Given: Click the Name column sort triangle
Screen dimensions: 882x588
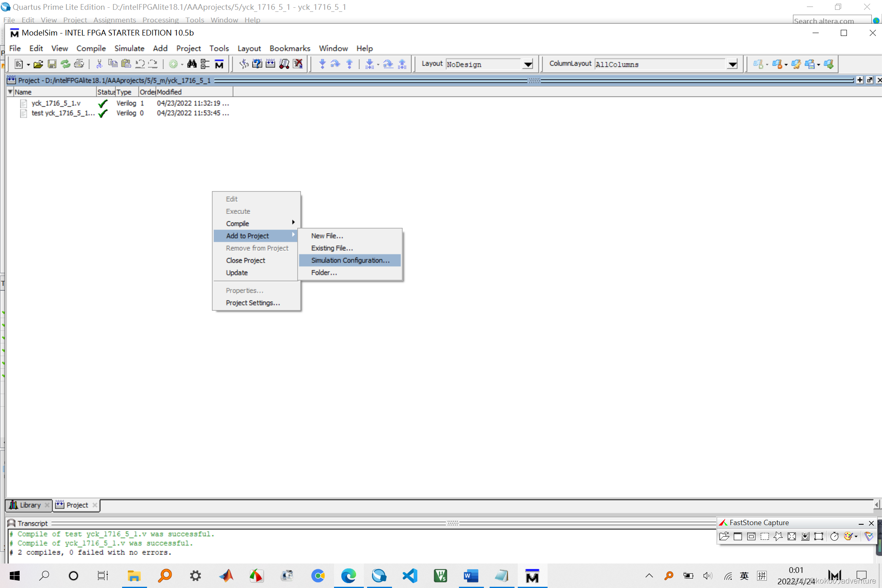Looking at the screenshot, I should pyautogui.click(x=10, y=91).
